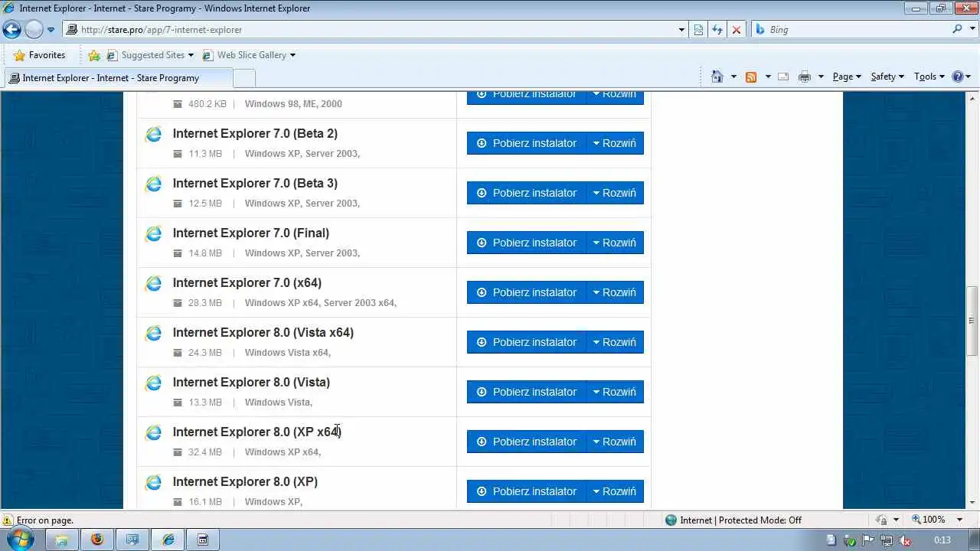Click IE logo beside Internet Explorer 7.0 (x64)

coord(153,283)
